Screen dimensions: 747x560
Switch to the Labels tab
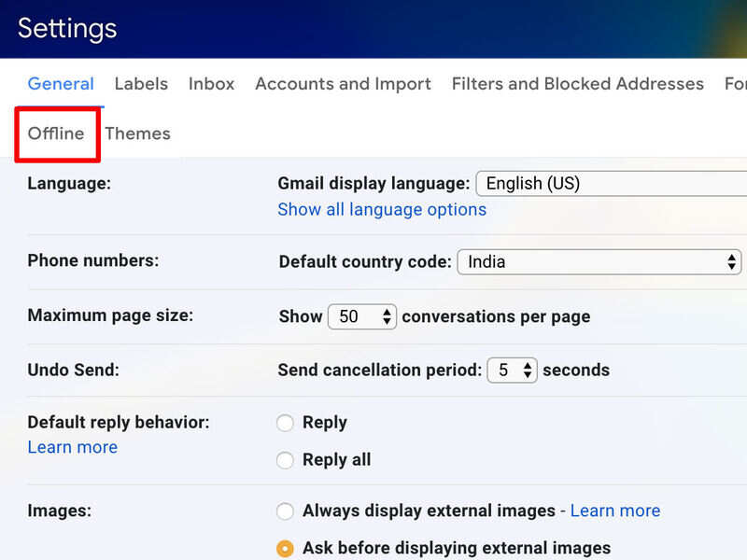(141, 84)
